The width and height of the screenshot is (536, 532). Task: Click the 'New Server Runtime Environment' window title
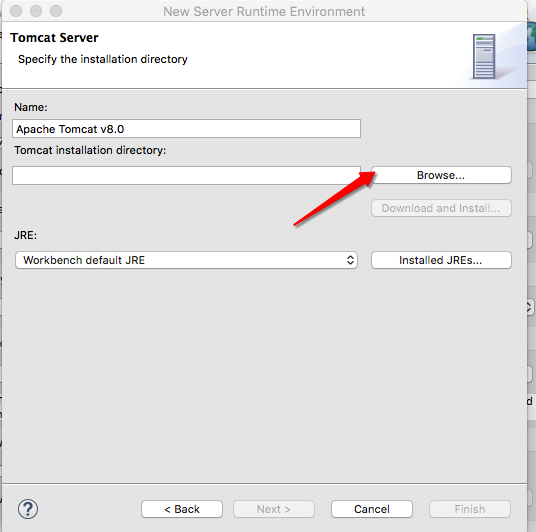coord(264,12)
